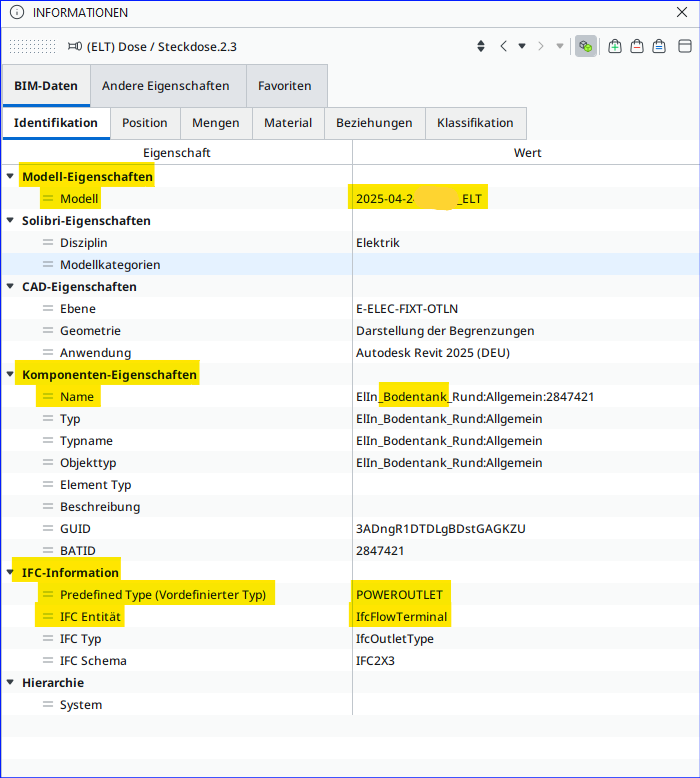Select the Modellkategorien property row
This screenshot has width=700, height=778.
pos(110,265)
